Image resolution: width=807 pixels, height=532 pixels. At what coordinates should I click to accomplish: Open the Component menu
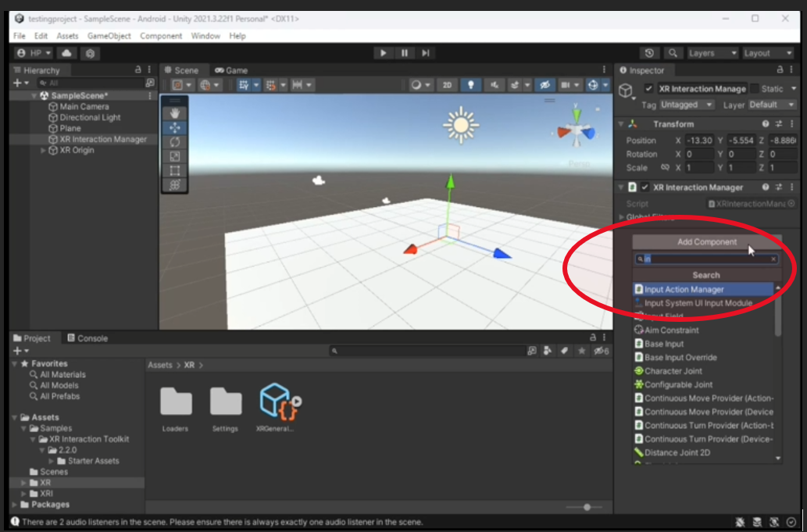(x=161, y=36)
